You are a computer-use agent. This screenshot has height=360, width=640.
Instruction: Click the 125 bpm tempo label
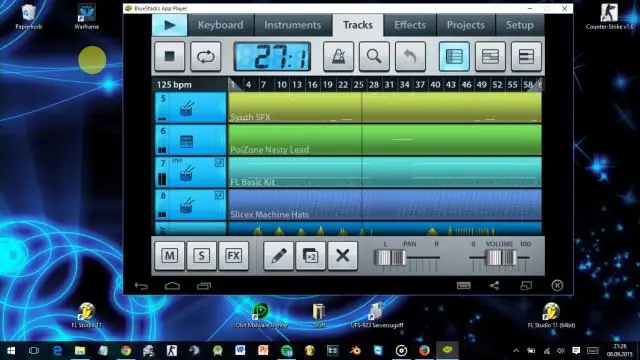click(x=174, y=85)
